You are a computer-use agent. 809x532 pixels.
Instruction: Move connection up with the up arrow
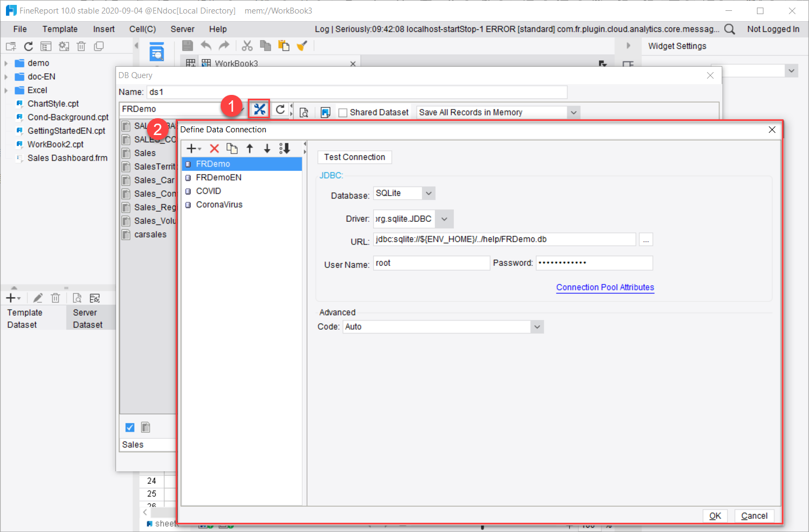250,149
